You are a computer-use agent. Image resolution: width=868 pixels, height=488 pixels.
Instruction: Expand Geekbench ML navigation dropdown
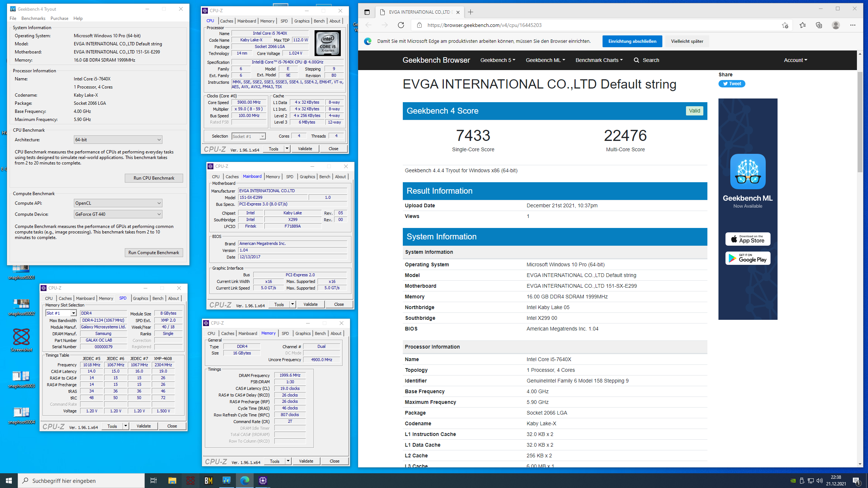545,60
